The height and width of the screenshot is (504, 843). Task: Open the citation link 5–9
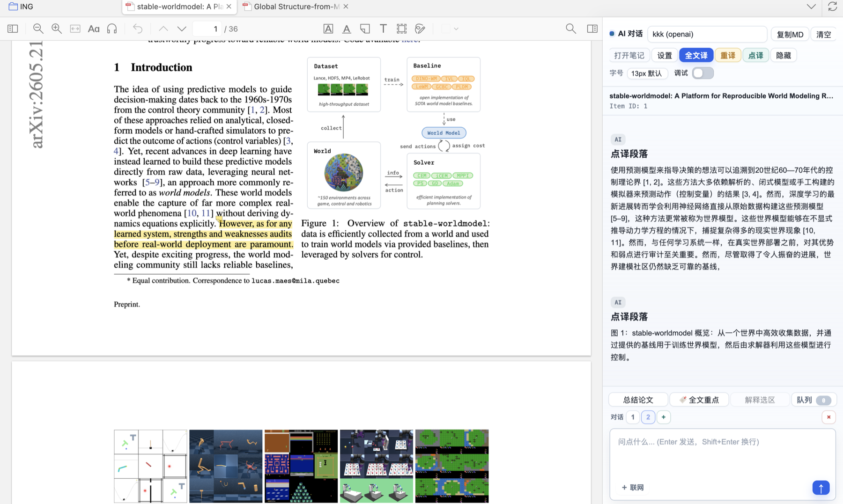tap(152, 182)
